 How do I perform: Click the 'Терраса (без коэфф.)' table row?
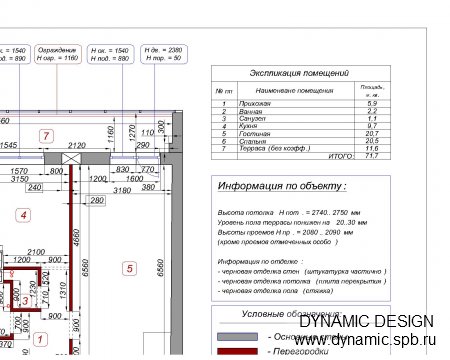[x=301, y=148]
